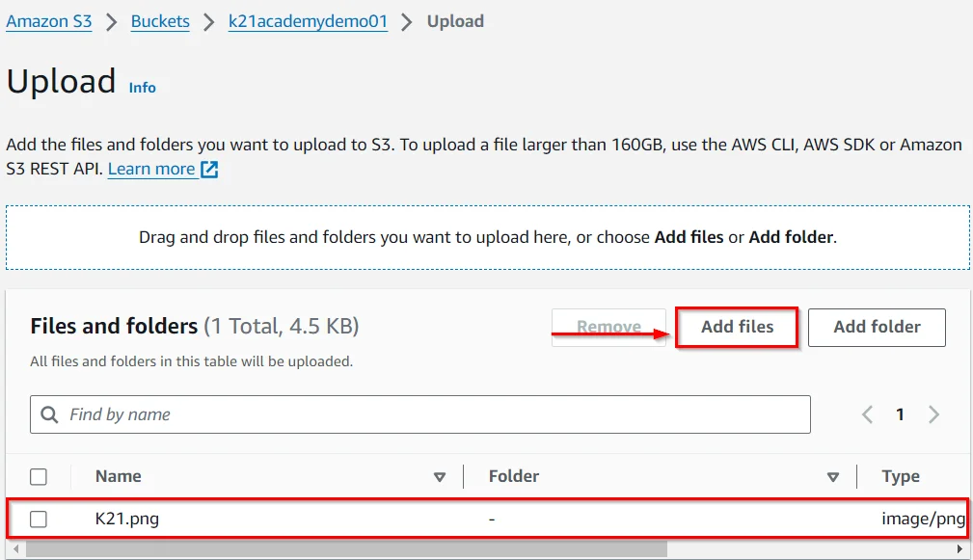
Task: Click the external link icon beside Learn more
Action: pos(209,170)
